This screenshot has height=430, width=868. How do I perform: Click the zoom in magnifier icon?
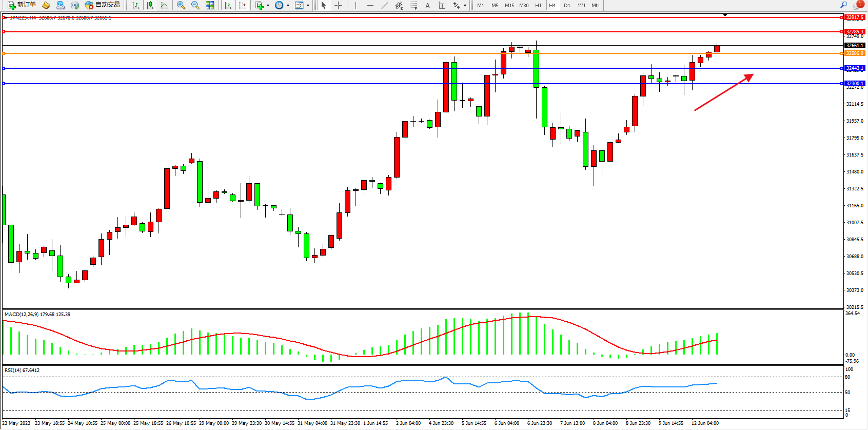[181, 5]
